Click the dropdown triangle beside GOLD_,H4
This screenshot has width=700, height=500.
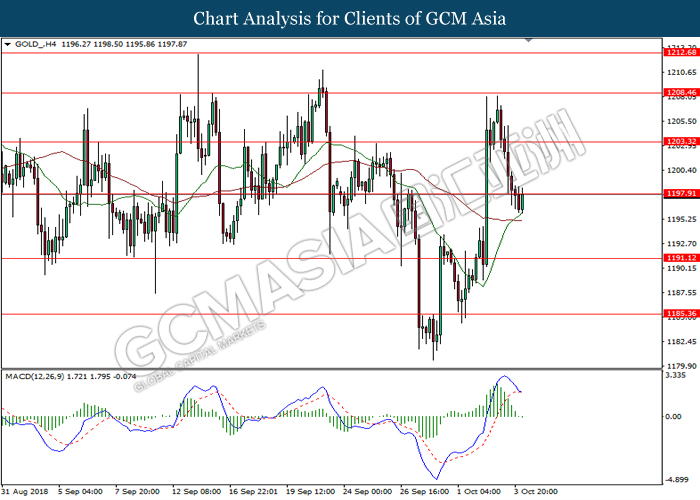(x=7, y=44)
